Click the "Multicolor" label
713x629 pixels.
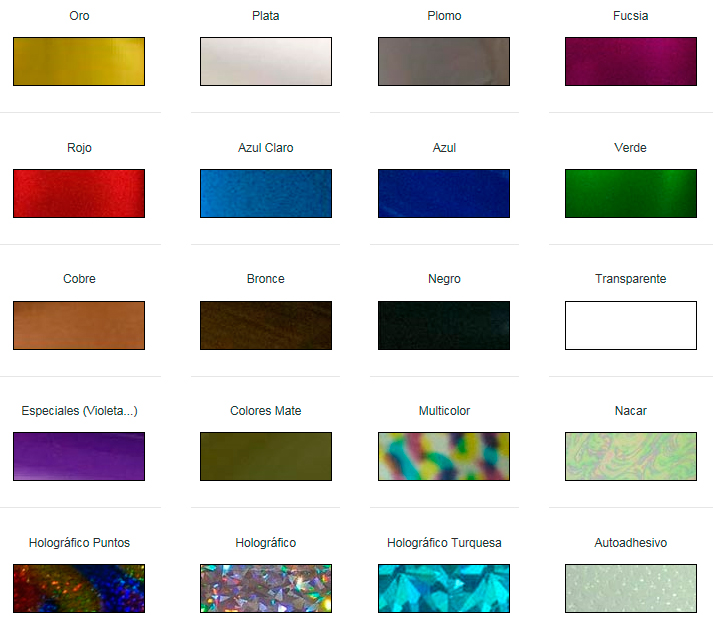pyautogui.click(x=444, y=411)
